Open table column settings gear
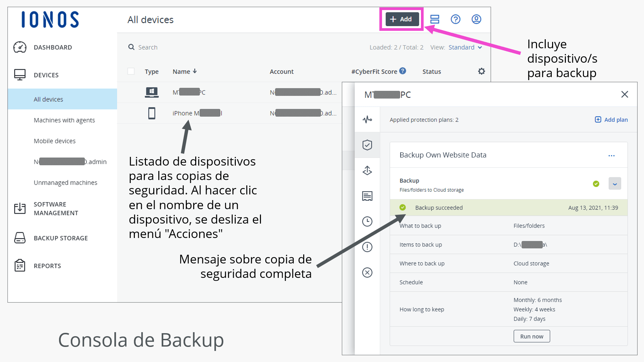Image resolution: width=644 pixels, height=362 pixels. click(x=481, y=71)
